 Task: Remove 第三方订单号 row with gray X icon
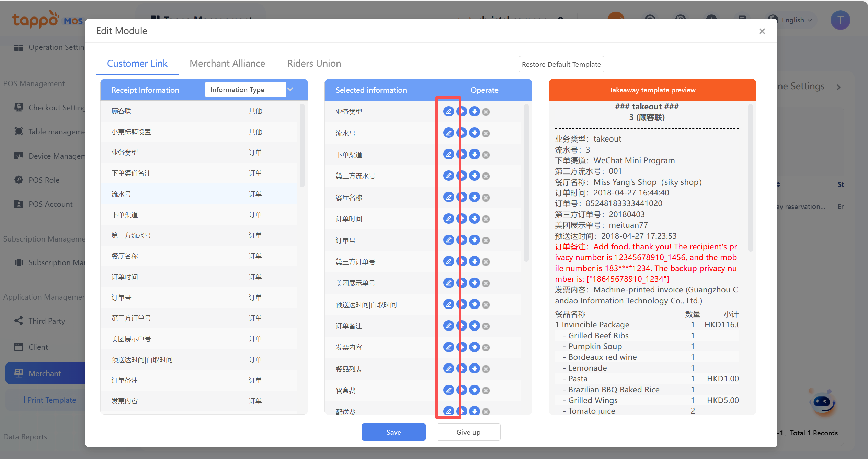(486, 262)
